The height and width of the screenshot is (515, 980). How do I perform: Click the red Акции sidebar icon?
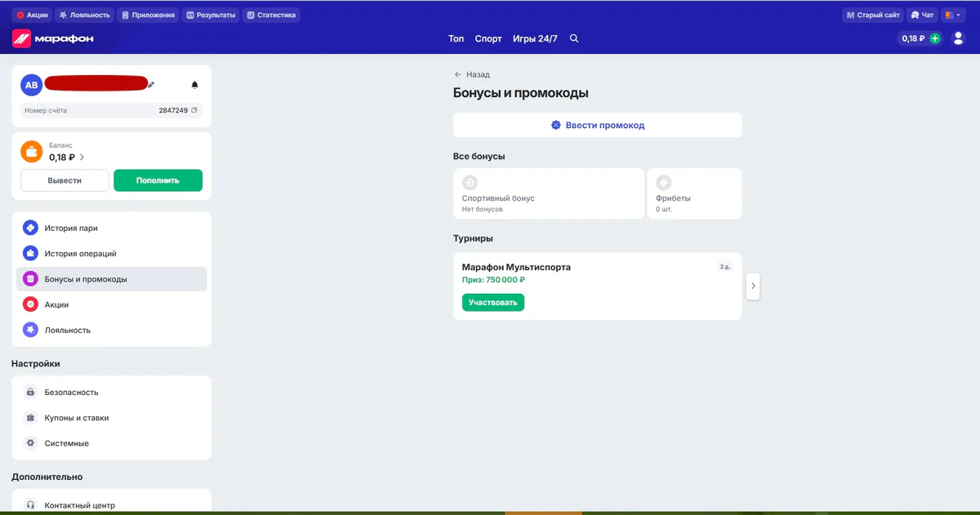30,304
